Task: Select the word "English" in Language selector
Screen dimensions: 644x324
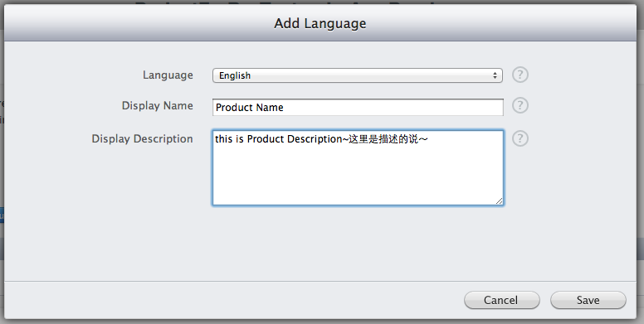Action: click(235, 75)
